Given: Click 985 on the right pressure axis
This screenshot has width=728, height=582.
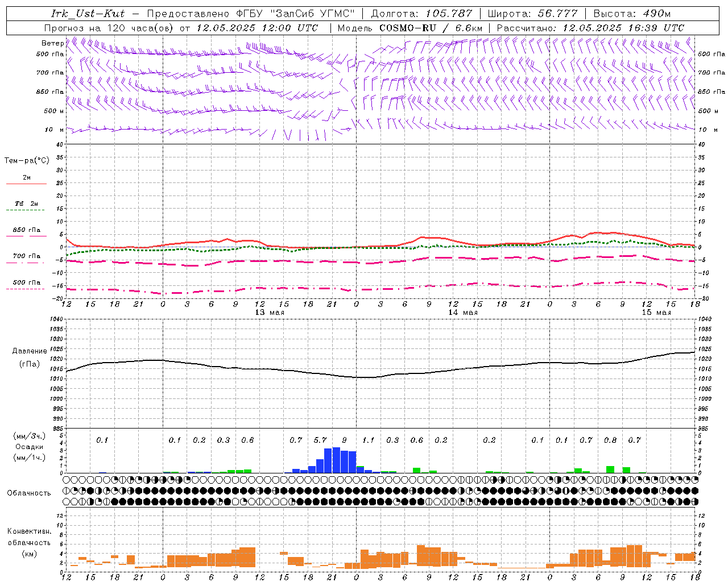Looking at the screenshot, I should [x=704, y=429].
